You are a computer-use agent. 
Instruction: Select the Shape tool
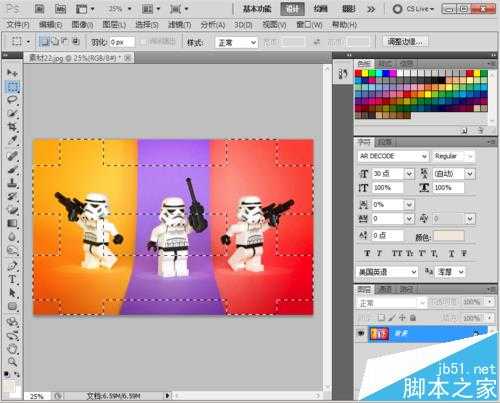[12, 306]
